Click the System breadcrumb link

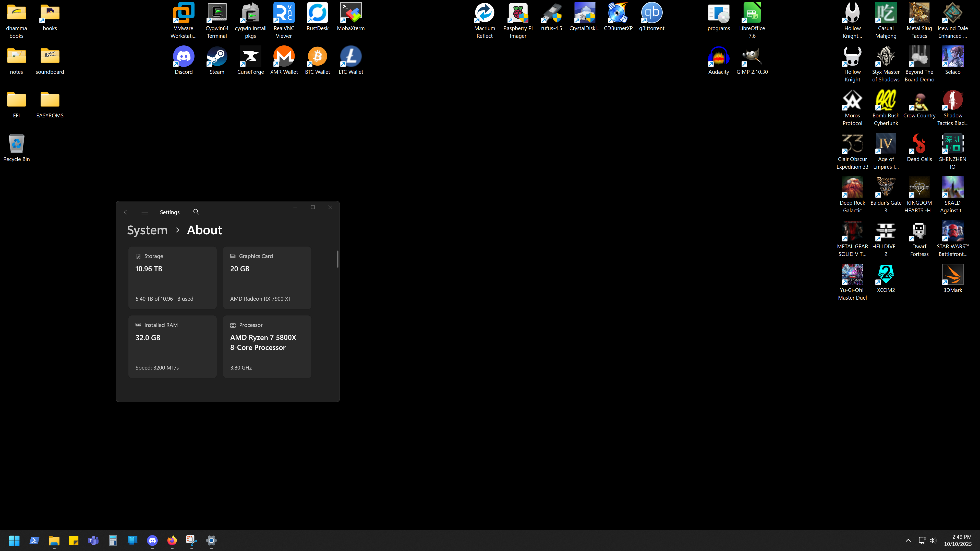click(147, 230)
